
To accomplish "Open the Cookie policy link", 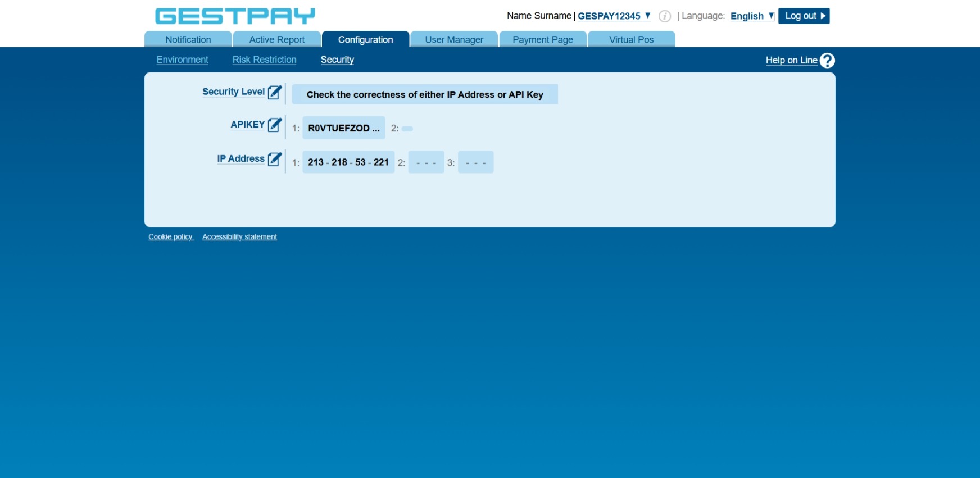I will click(x=171, y=237).
